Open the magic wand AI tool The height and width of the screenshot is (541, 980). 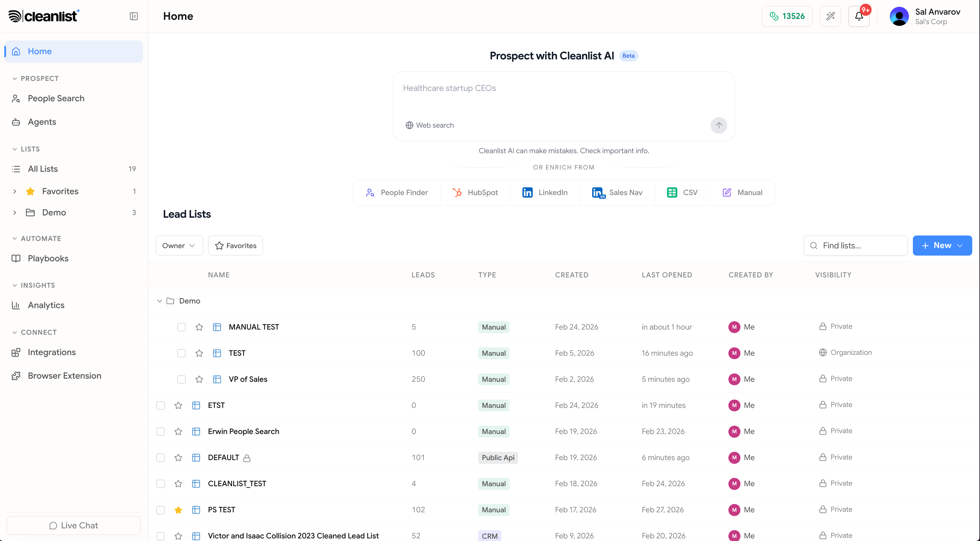(831, 16)
